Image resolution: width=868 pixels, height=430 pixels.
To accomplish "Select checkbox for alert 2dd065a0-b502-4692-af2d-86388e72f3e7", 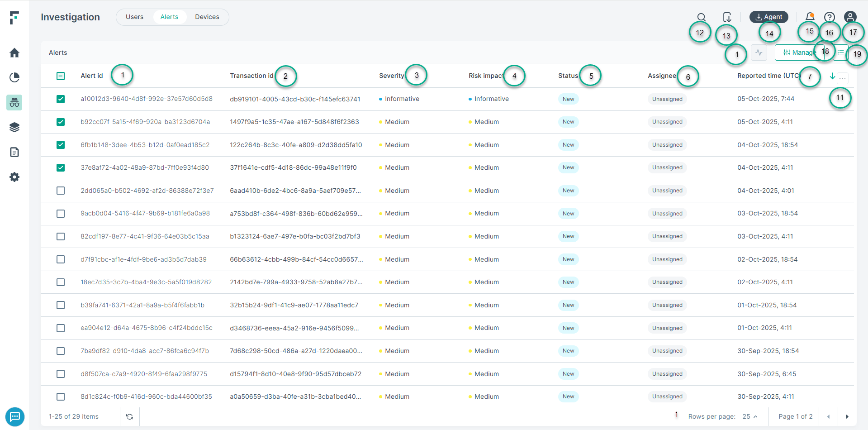I will 61,191.
